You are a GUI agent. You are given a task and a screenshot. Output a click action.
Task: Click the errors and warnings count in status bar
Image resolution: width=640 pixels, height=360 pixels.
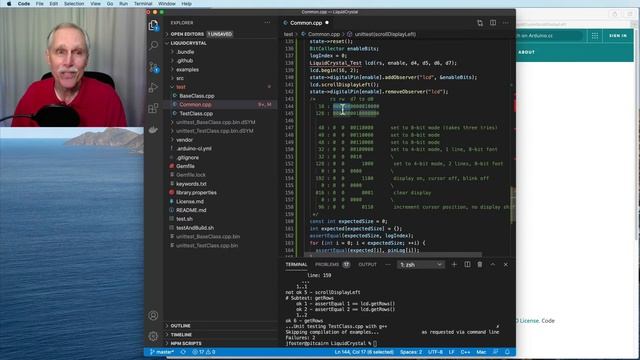pyautogui.click(x=204, y=352)
